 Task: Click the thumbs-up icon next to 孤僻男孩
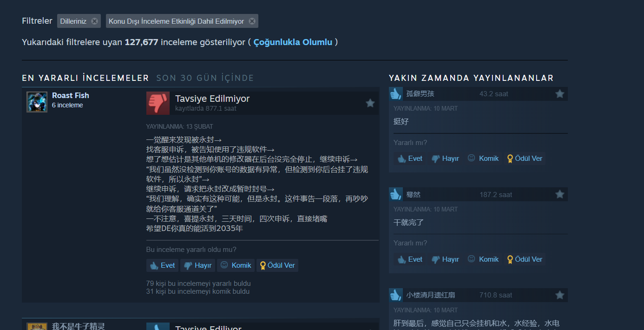(396, 94)
